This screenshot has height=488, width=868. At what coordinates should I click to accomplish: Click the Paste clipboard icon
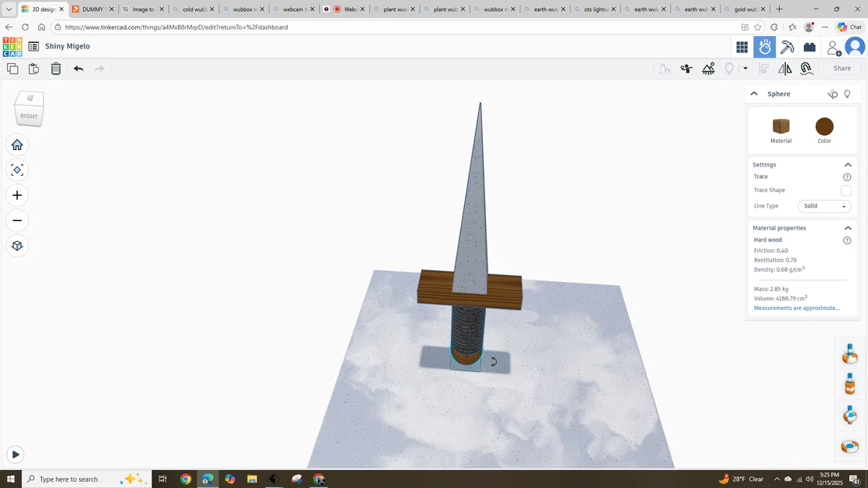(x=34, y=69)
